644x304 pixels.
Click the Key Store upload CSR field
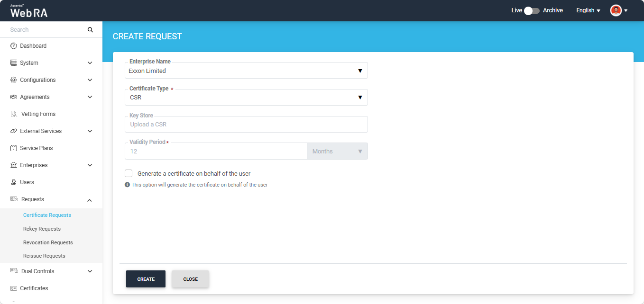coord(246,125)
